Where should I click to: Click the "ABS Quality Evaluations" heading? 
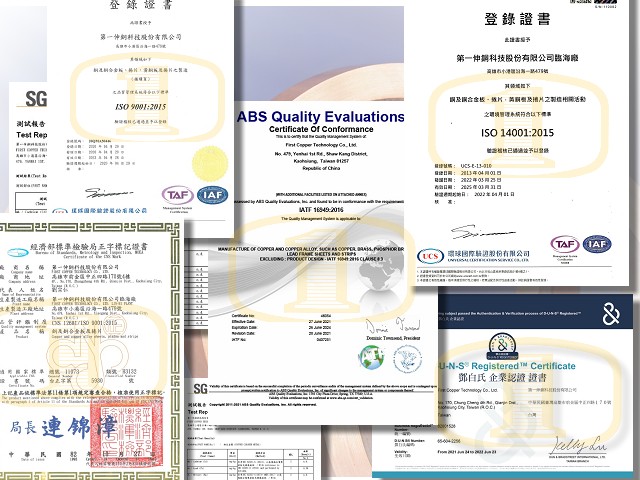[321, 117]
